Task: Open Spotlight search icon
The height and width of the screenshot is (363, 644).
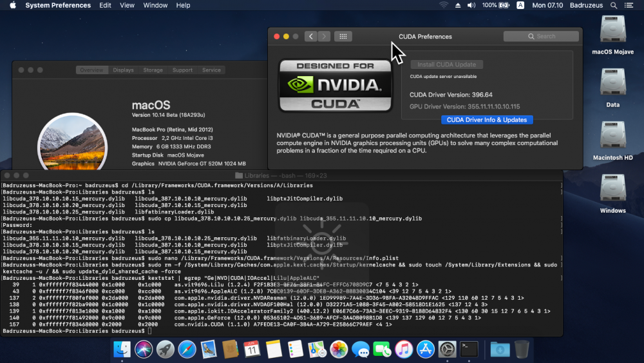Action: [614, 5]
